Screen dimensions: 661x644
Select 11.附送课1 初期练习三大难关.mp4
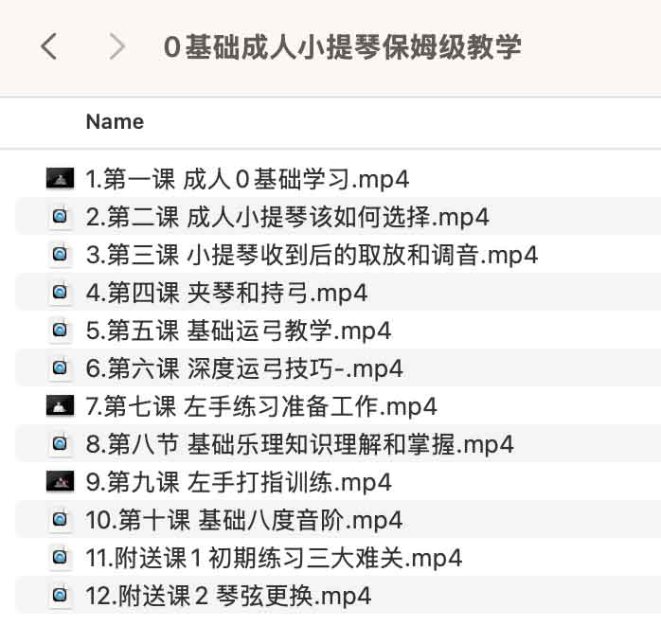pyautogui.click(x=274, y=558)
